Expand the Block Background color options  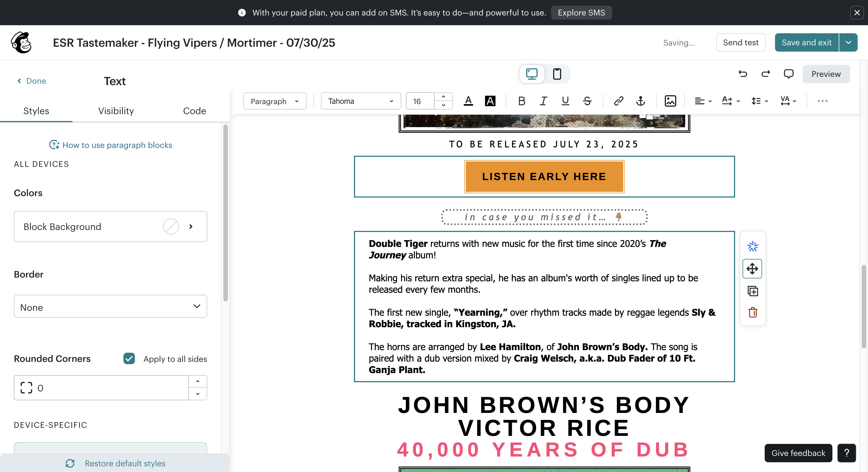tap(191, 227)
